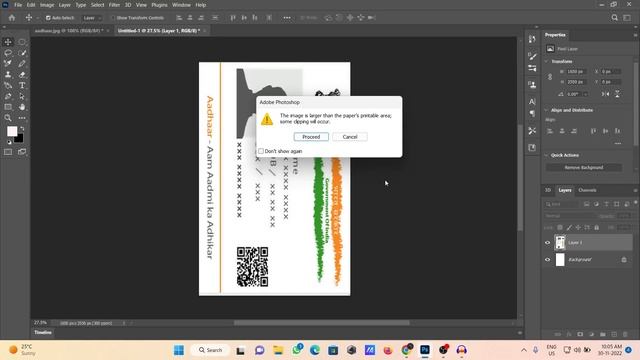Hide the Background layer eye icon

tap(548, 260)
